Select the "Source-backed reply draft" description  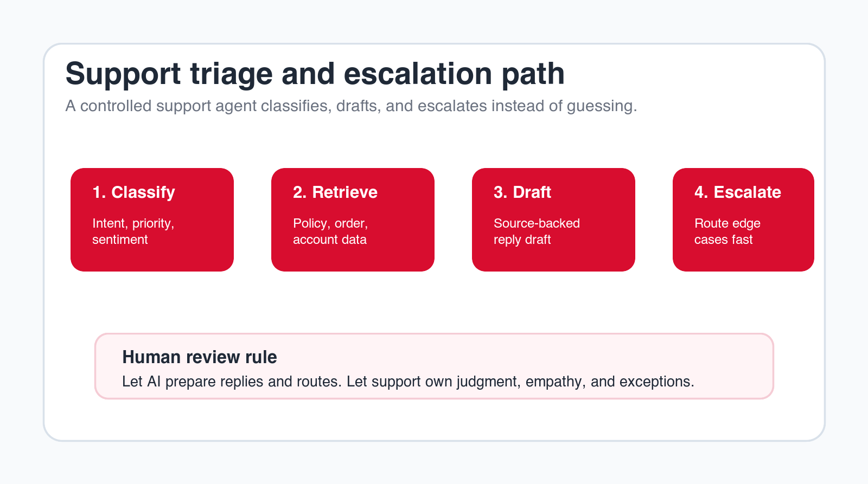[x=537, y=231]
